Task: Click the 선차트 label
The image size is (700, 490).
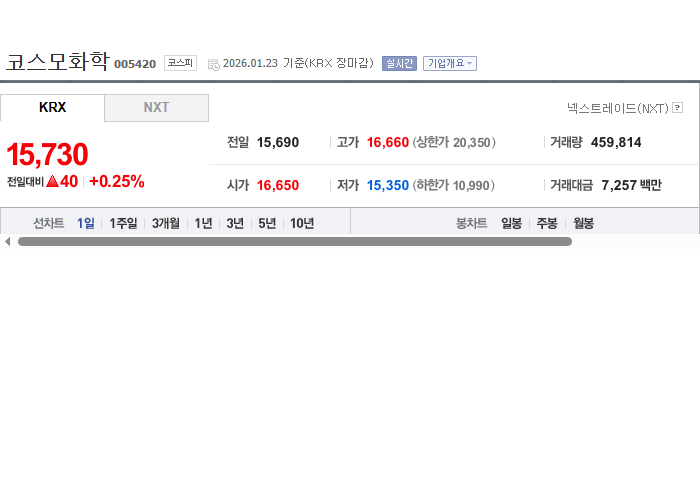Action: 49,223
